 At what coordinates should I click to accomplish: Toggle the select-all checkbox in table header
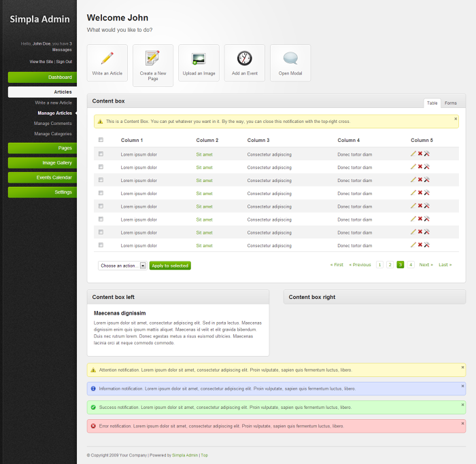[101, 140]
